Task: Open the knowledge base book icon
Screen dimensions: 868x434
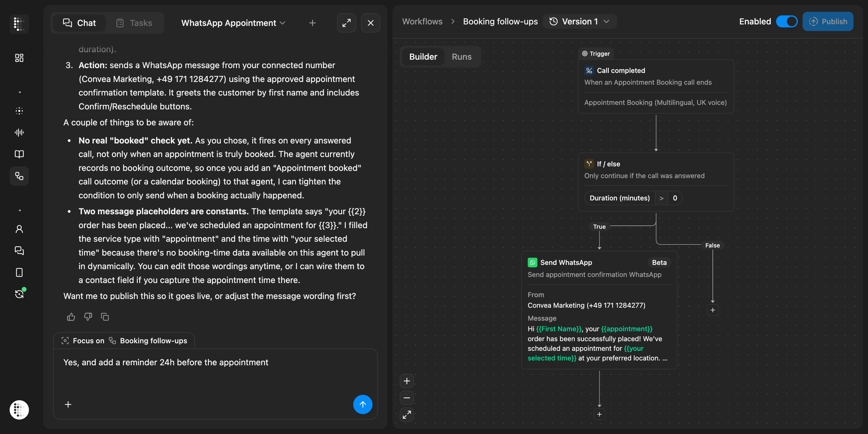Action: point(19,154)
